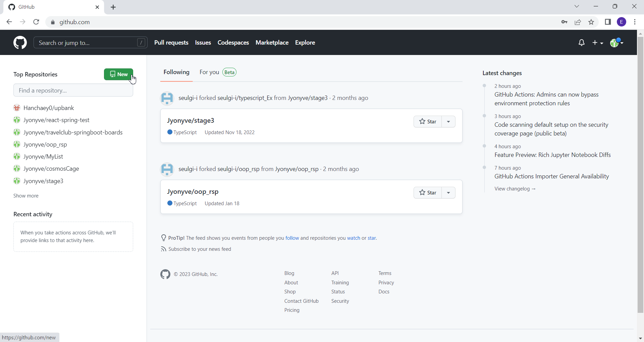Open Feature Preview: Rich Jupyter Notebook Diffs
Image resolution: width=644 pixels, height=342 pixels.
pyautogui.click(x=552, y=155)
